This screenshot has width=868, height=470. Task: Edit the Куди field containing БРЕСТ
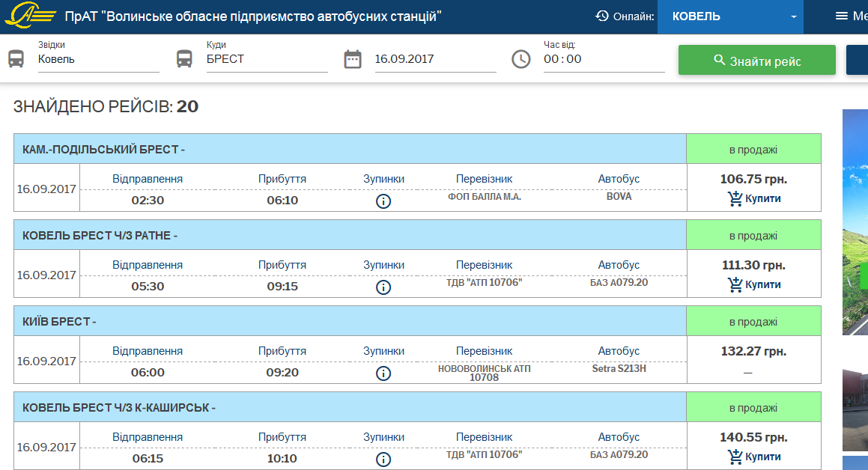tap(267, 59)
